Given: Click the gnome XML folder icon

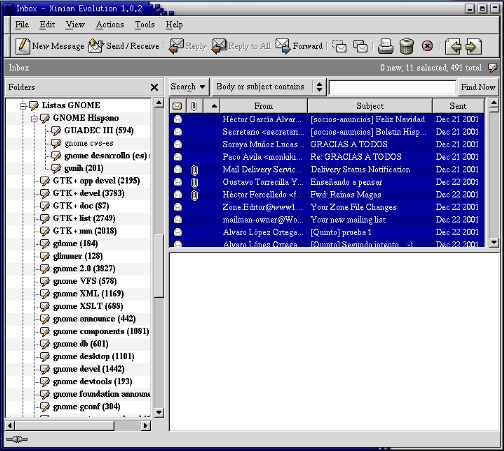Looking at the screenshot, I should (45, 294).
